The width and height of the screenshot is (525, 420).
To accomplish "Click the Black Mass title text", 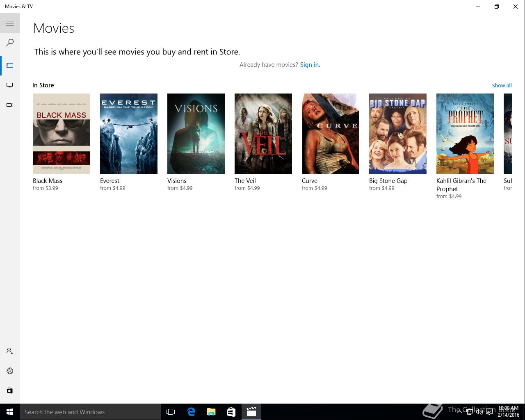I will [x=48, y=181].
